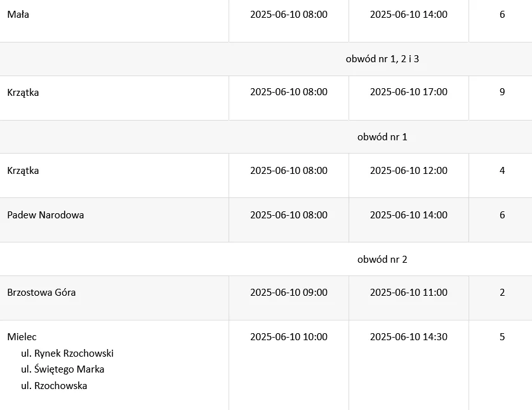The width and height of the screenshot is (532, 410).
Task: Click the duration value 5 for Mielec
Action: (502, 337)
